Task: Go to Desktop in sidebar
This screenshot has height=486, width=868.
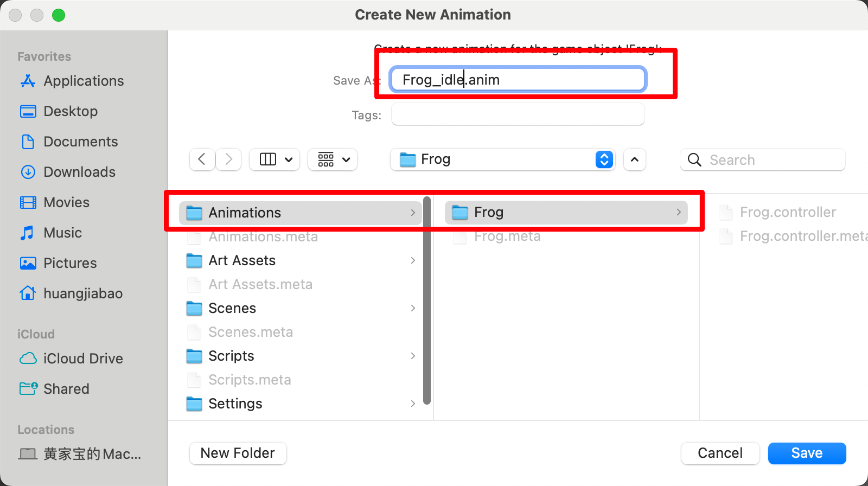Action: pos(59,111)
